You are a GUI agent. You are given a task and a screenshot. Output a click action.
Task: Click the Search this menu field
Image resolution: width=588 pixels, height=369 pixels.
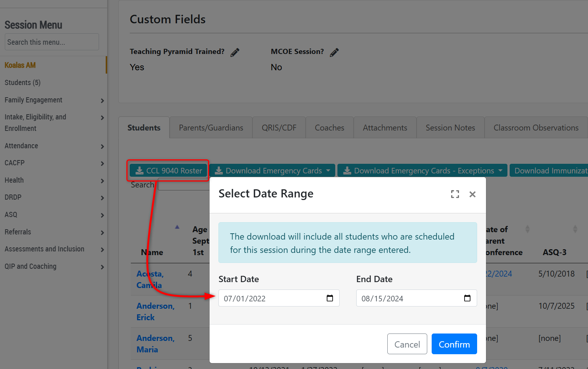click(52, 42)
